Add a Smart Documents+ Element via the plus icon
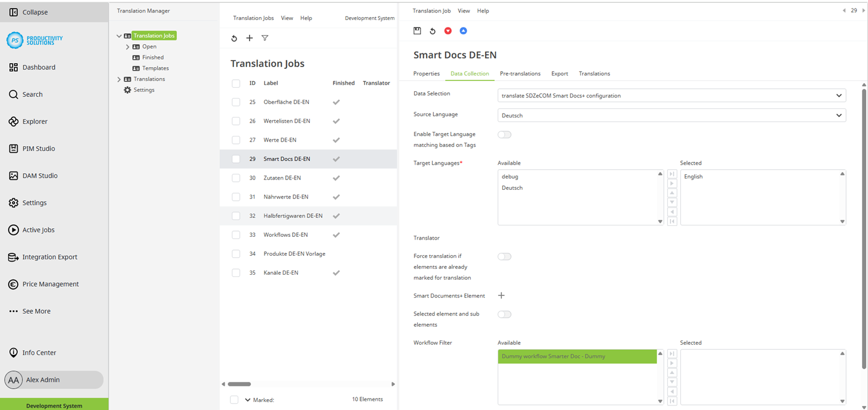This screenshot has height=410, width=868. [x=501, y=295]
